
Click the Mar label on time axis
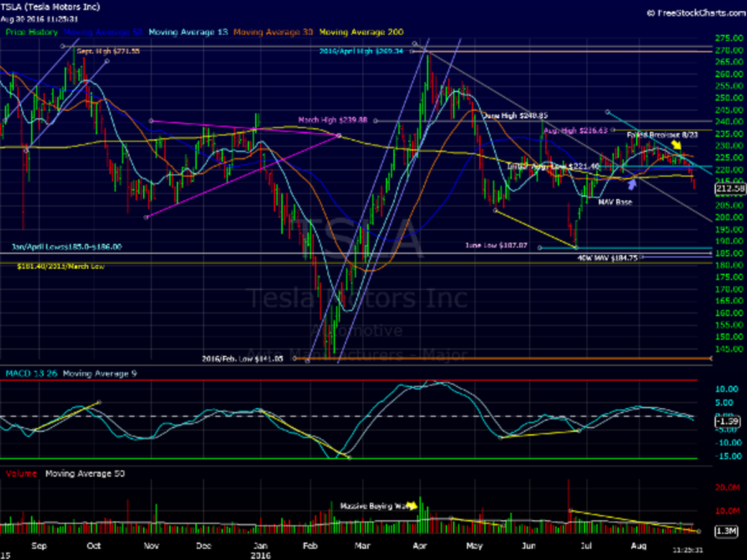362,546
